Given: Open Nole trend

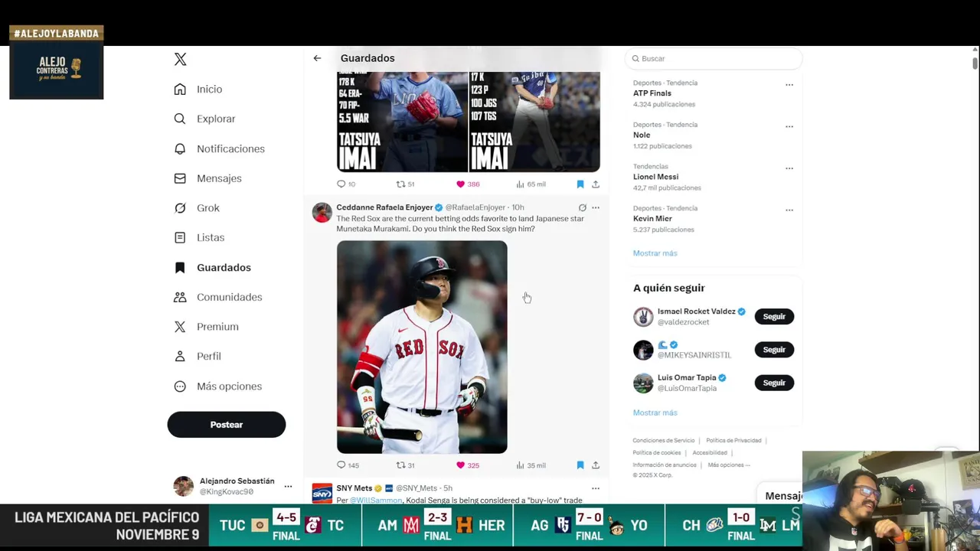Looking at the screenshot, I should [x=642, y=135].
